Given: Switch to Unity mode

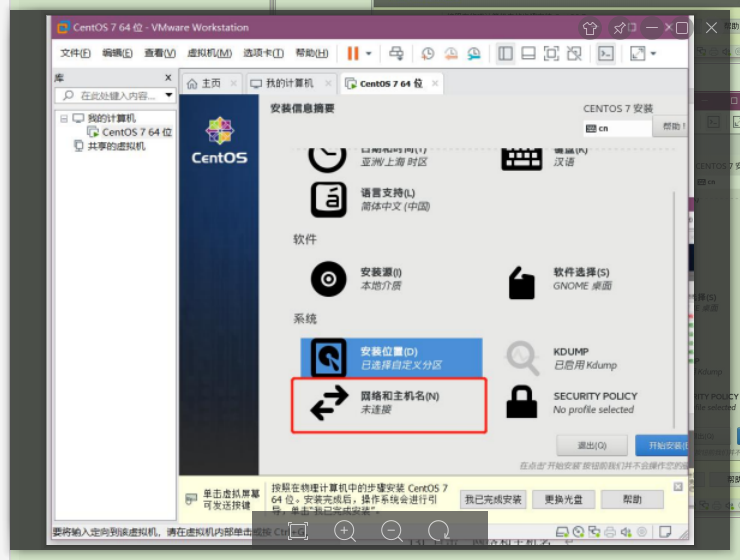Looking at the screenshot, I should tap(574, 53).
